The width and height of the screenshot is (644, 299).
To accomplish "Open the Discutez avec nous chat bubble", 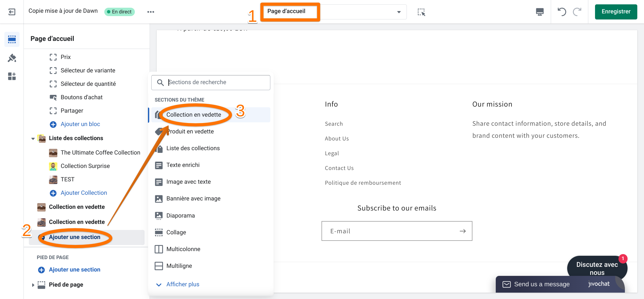I will [x=597, y=268].
